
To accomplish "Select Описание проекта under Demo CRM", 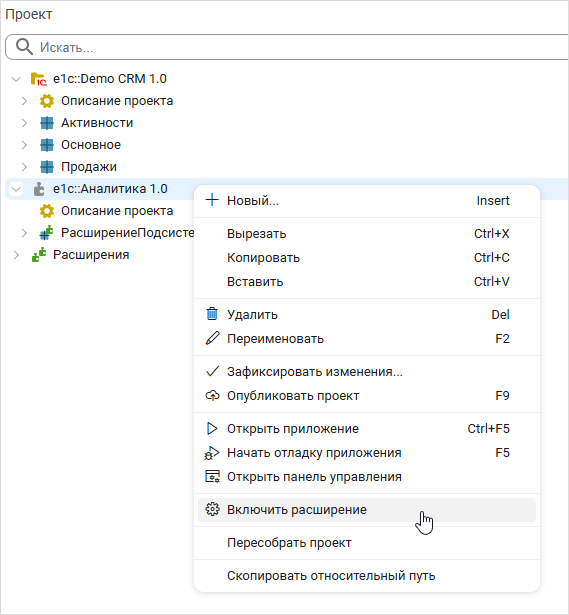I will tap(117, 101).
